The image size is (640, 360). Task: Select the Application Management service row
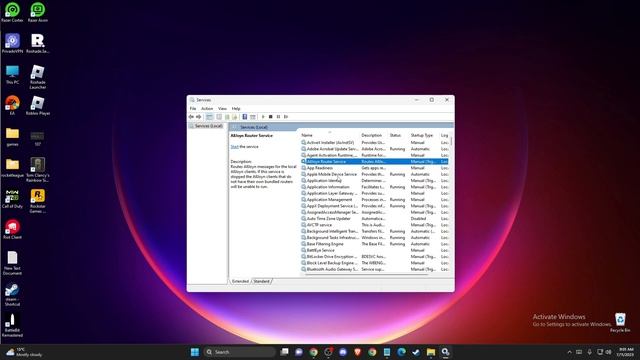pos(374,200)
